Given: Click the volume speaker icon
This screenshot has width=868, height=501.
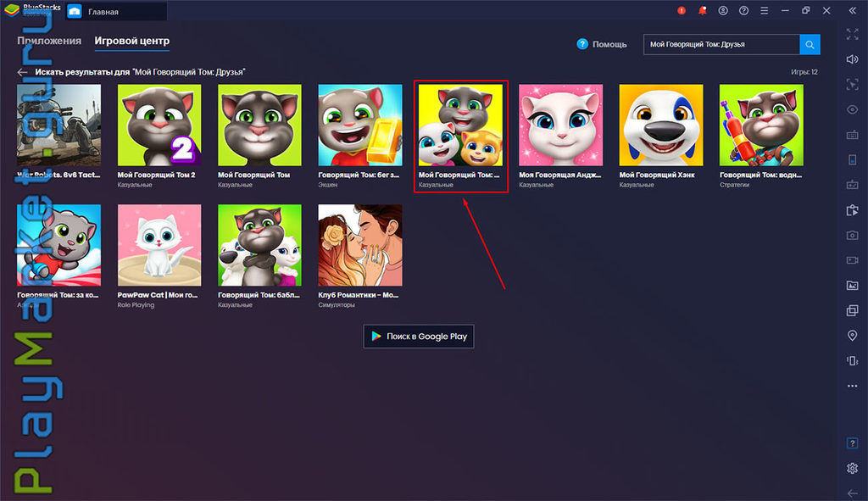Looking at the screenshot, I should click(853, 59).
